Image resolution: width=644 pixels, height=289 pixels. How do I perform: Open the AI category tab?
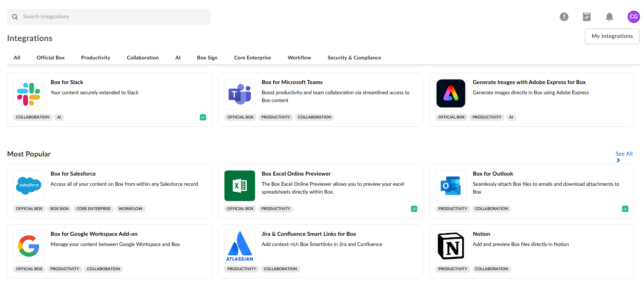178,57
